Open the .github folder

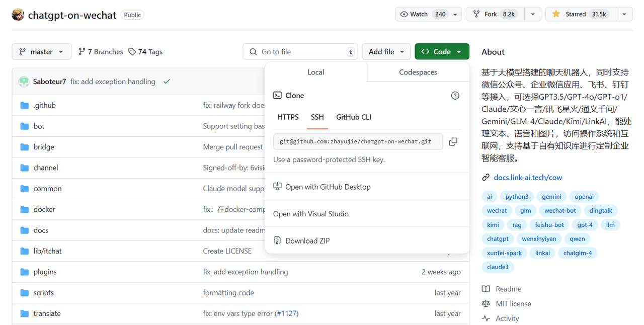tap(44, 105)
